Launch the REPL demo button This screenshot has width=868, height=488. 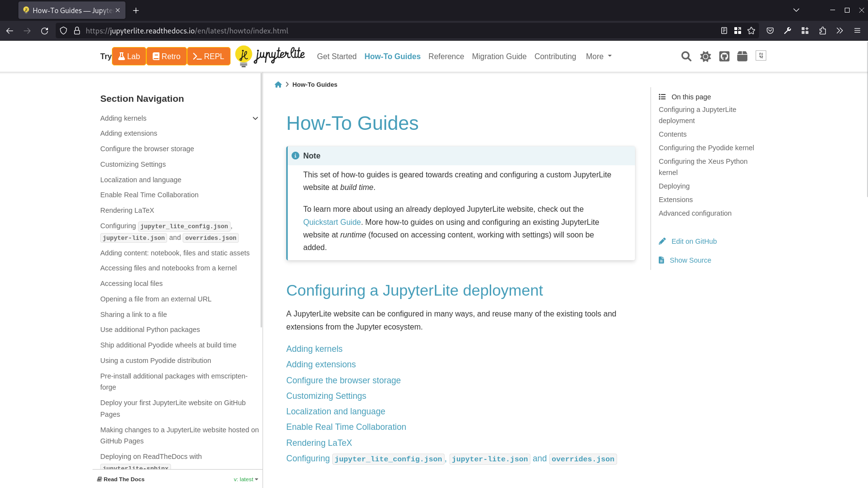(209, 56)
